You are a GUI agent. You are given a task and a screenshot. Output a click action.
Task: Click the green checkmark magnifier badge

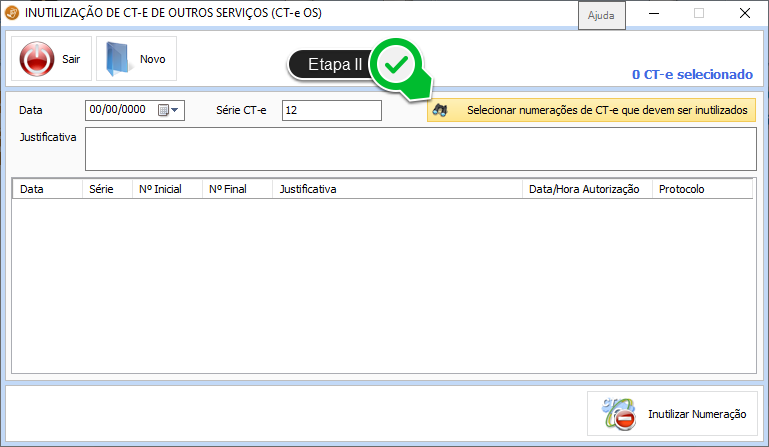[399, 66]
